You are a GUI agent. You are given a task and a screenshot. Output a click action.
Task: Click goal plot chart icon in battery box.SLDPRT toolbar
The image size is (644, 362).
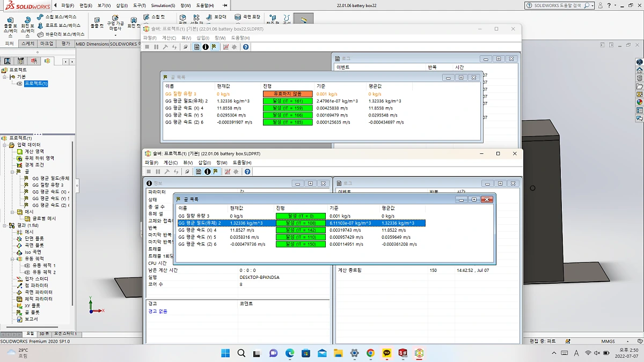pyautogui.click(x=228, y=172)
